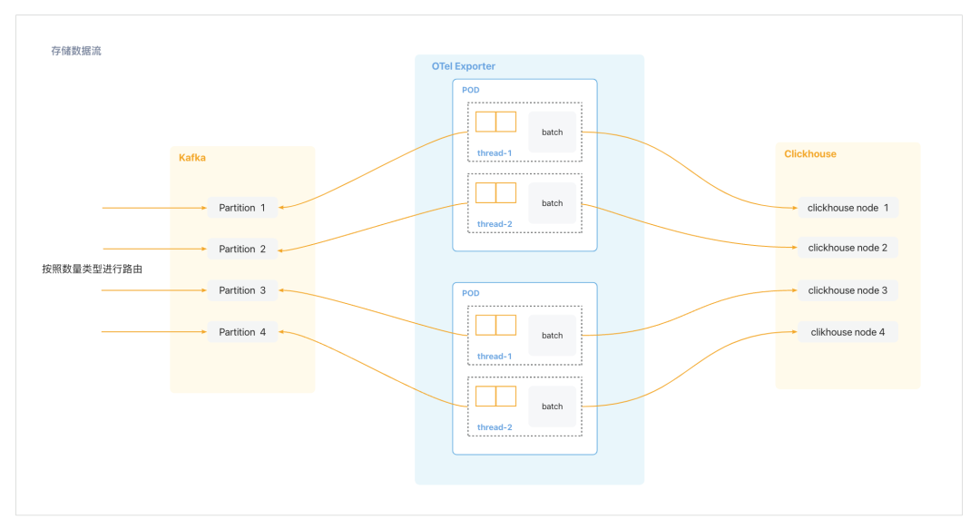Image resolution: width=980 pixels, height=529 pixels.
Task: Select the Partition 4 node
Action: [242, 332]
